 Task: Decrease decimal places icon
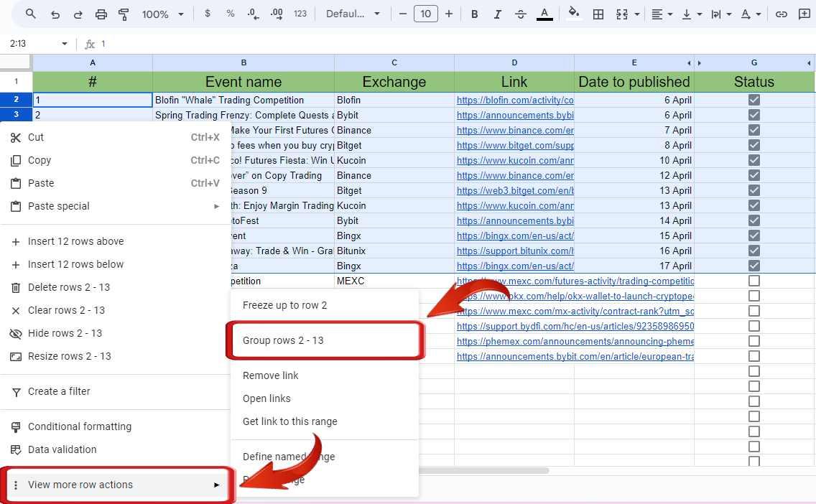[254, 14]
